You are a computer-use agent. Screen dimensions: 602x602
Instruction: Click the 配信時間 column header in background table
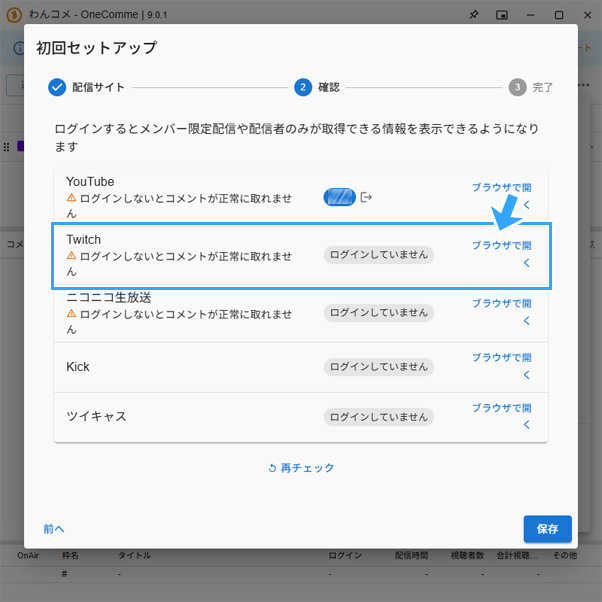(x=412, y=555)
